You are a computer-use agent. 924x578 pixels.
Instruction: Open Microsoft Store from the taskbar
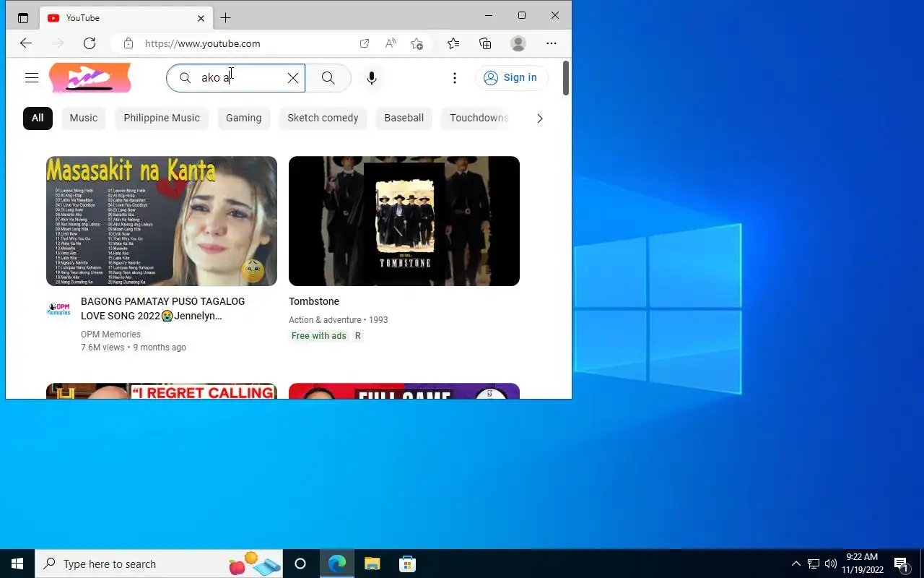click(407, 564)
